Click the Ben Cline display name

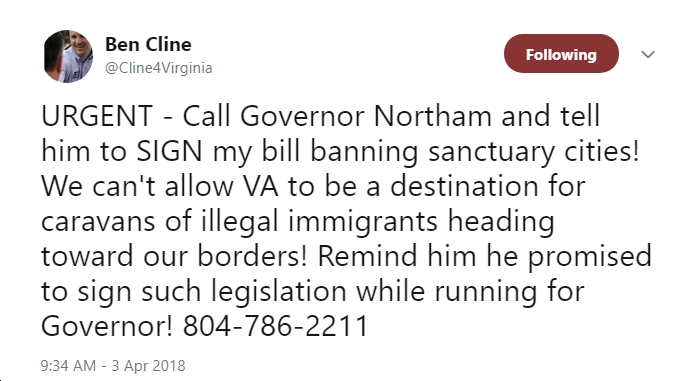coord(148,44)
